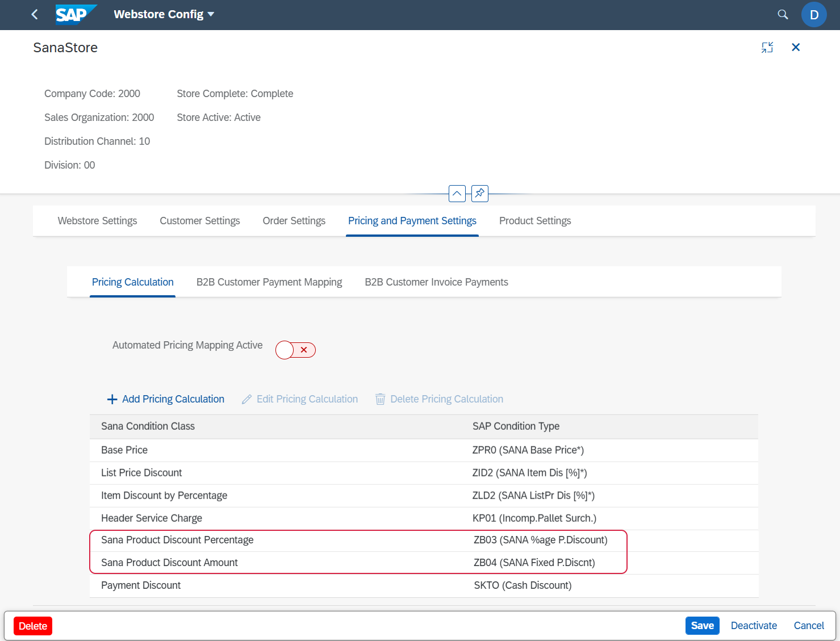
Task: Click Division: 00 text
Action: click(70, 165)
